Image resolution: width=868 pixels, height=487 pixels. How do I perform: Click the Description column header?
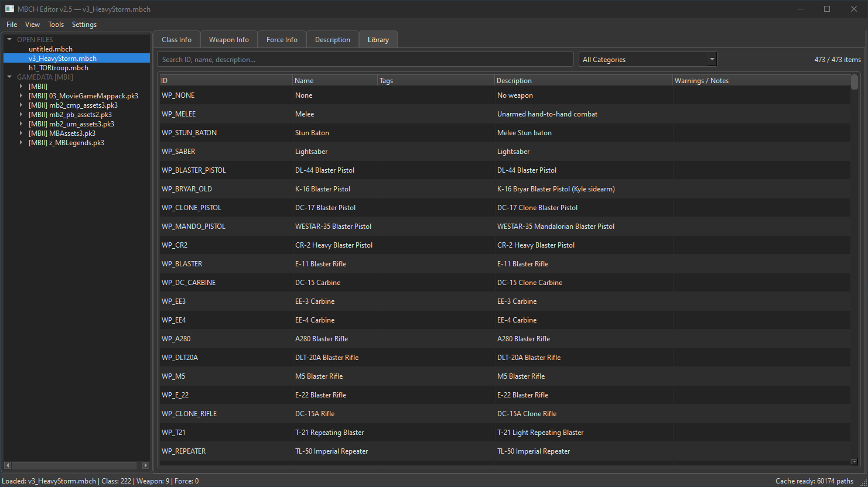pos(584,81)
